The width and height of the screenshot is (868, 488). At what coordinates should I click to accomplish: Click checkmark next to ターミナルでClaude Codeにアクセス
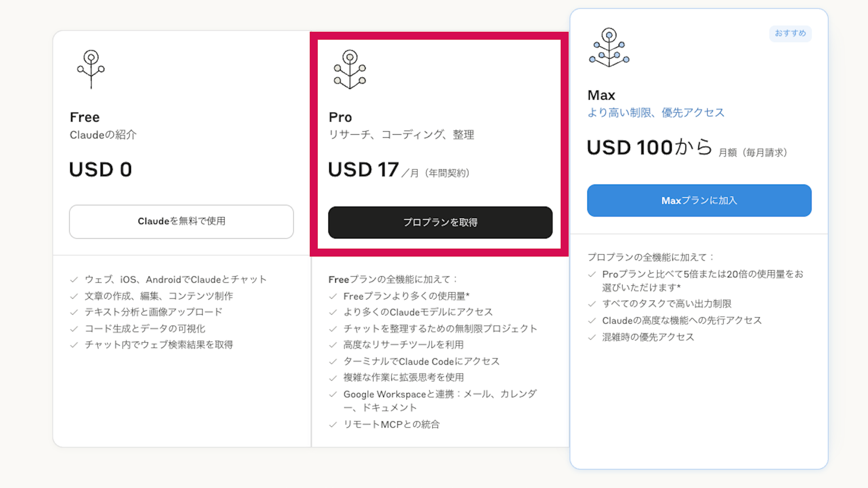(x=333, y=362)
